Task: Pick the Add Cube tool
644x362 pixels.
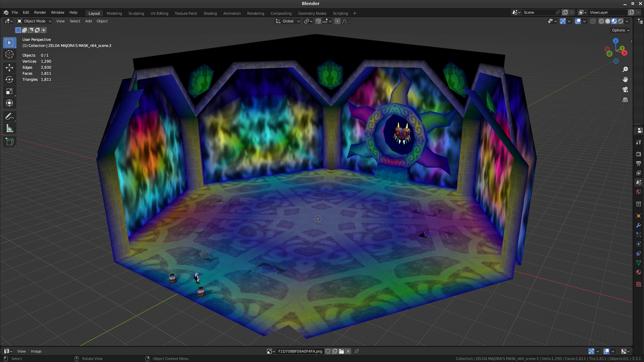Action: [x=9, y=142]
